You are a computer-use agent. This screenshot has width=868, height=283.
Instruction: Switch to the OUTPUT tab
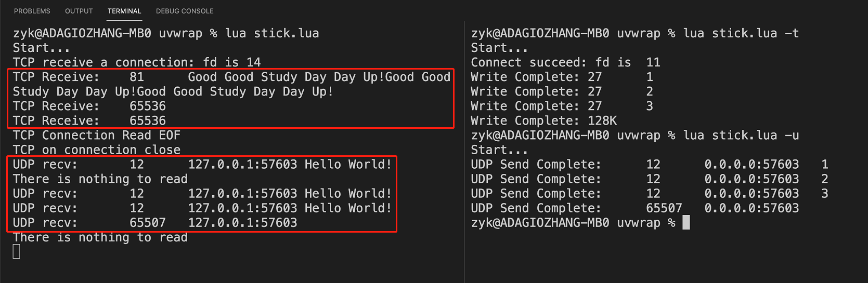(79, 11)
